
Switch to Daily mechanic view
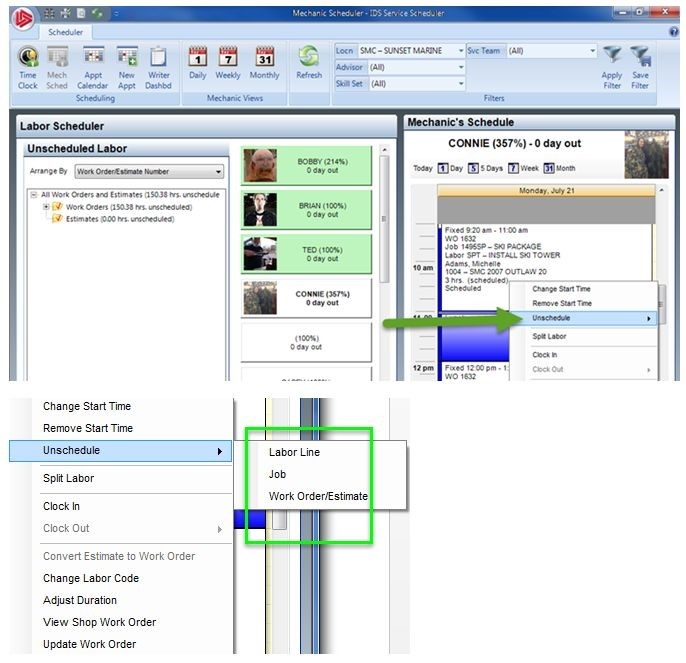(198, 63)
